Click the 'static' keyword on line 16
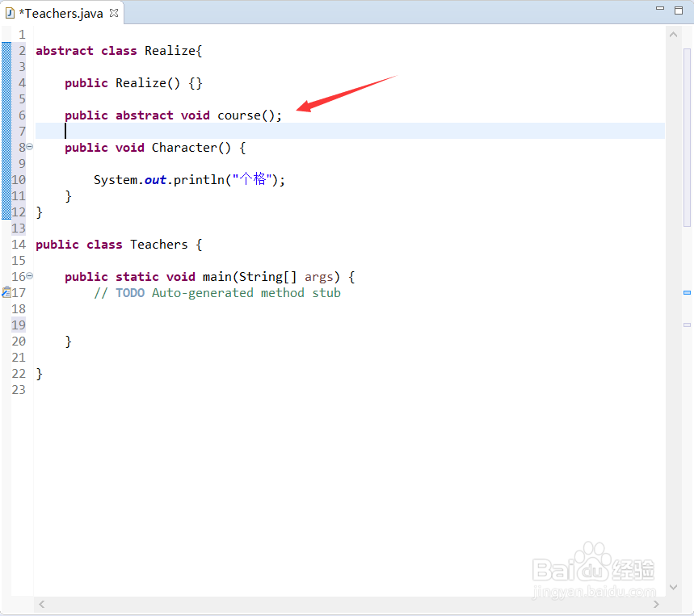This screenshot has height=616, width=694. tap(137, 277)
